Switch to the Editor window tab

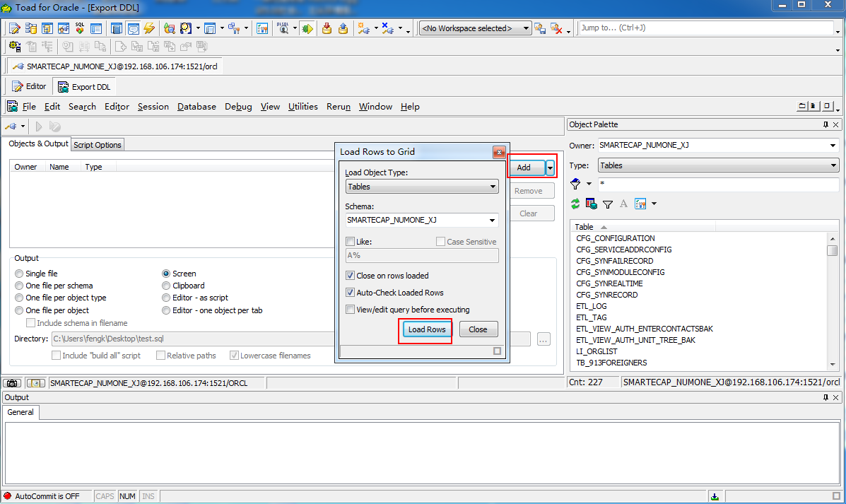tap(30, 86)
